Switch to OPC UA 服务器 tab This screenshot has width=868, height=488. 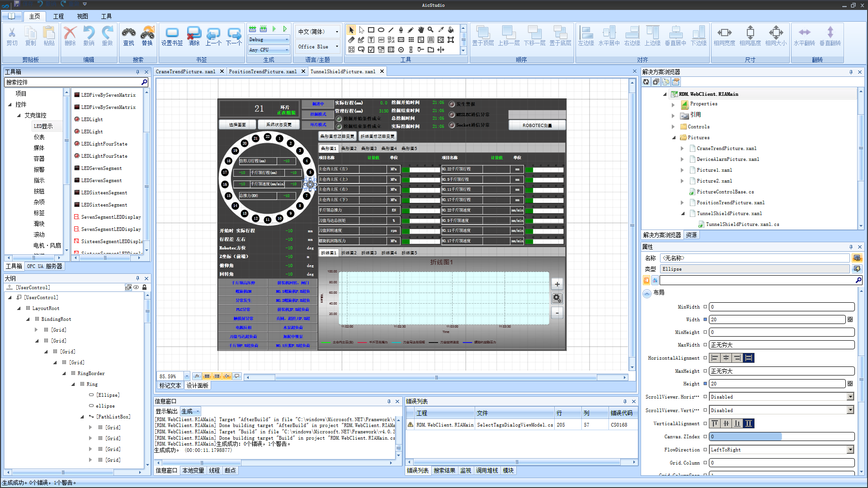[44, 266]
